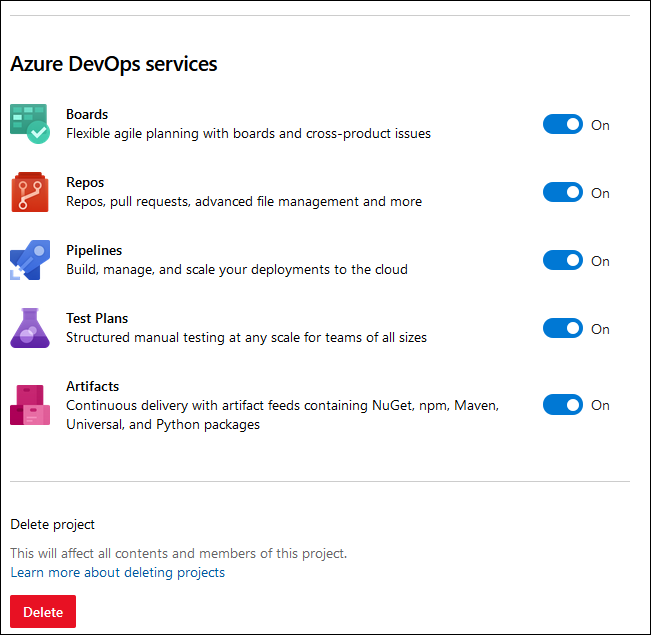Select the Pipelines title text
The height and width of the screenshot is (635, 651).
(x=94, y=250)
